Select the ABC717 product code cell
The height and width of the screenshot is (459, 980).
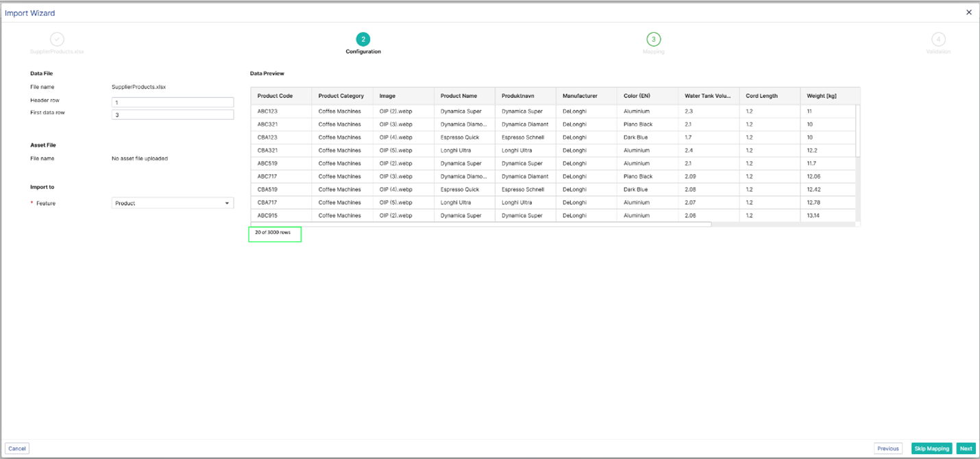point(281,177)
